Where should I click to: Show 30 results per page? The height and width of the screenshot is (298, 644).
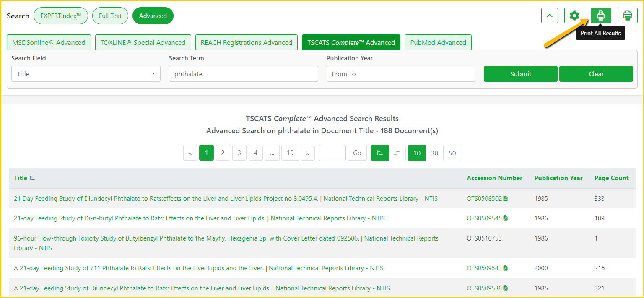[x=434, y=153]
